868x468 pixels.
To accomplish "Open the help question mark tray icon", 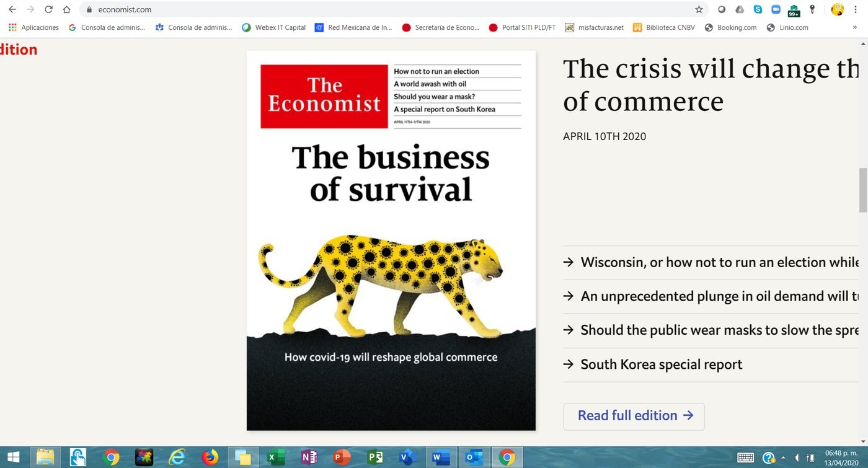I will pyautogui.click(x=768, y=458).
